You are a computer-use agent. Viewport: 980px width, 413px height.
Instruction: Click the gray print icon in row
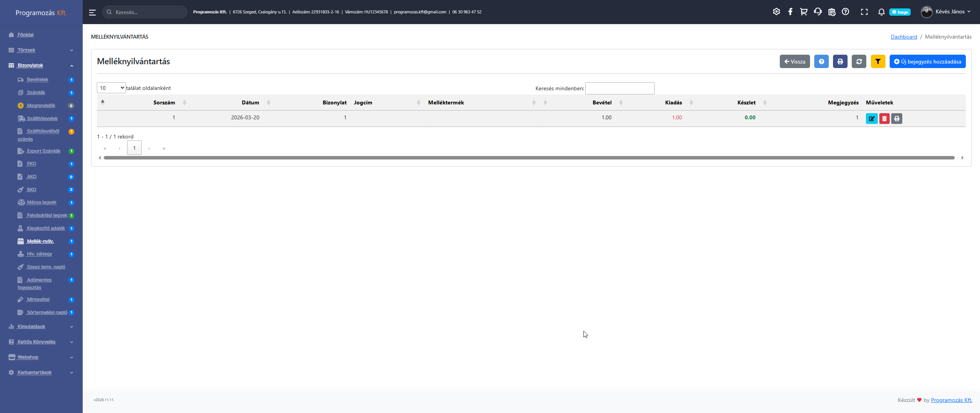897,119
